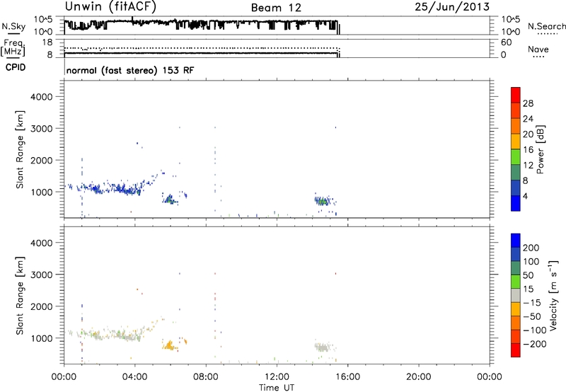
Task: Click the 'N.Search' legend label
Action: (x=546, y=26)
